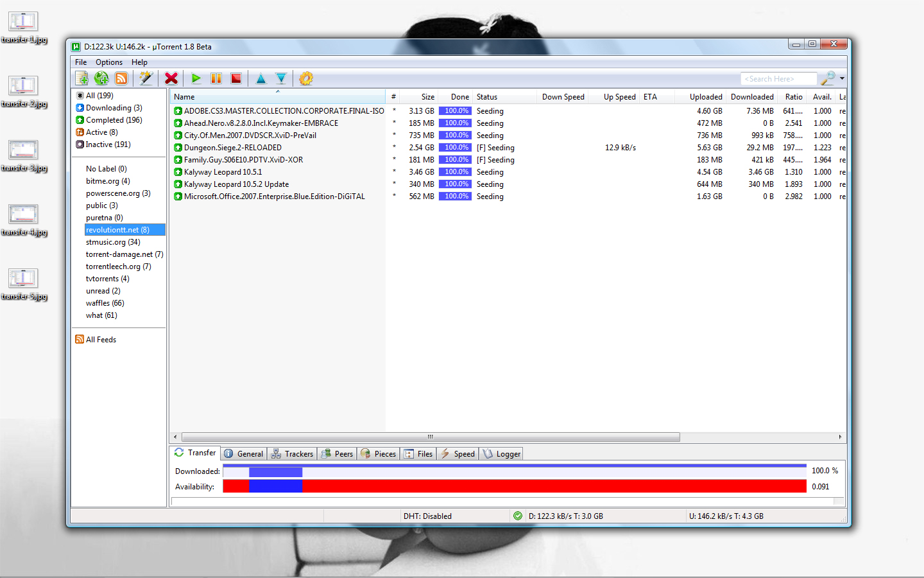Switch to the Pieces tab
Viewport: 924px width, 578px height.
(x=379, y=454)
